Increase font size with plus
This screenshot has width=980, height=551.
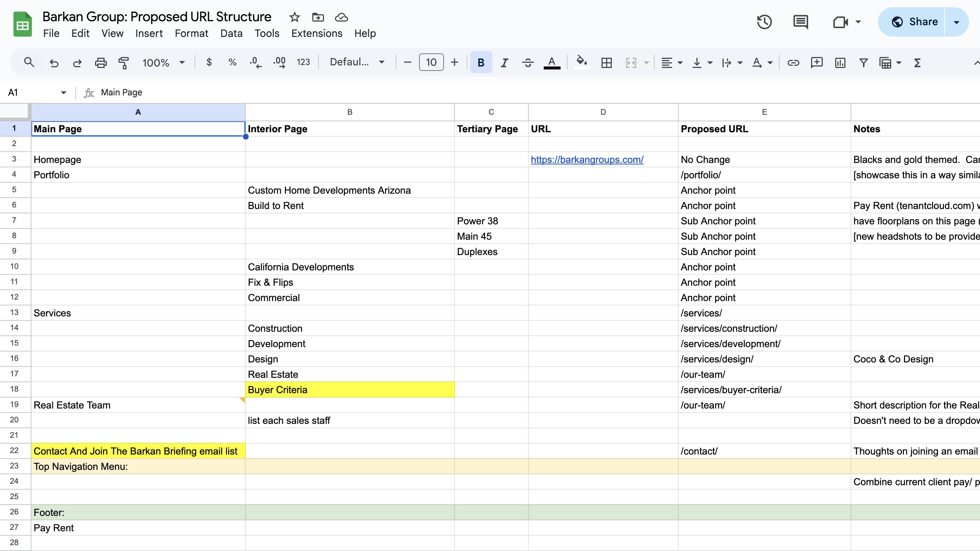pos(454,62)
